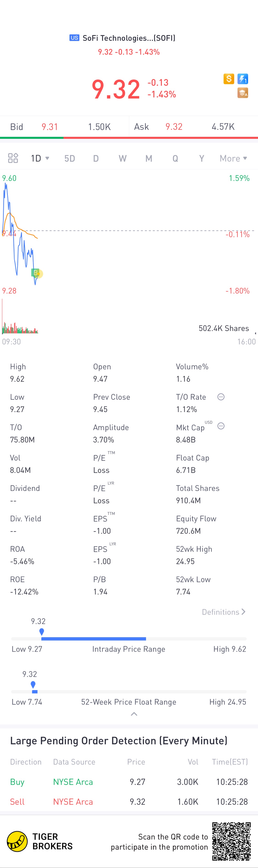Collapse the stats panel with up chevron

click(134, 714)
